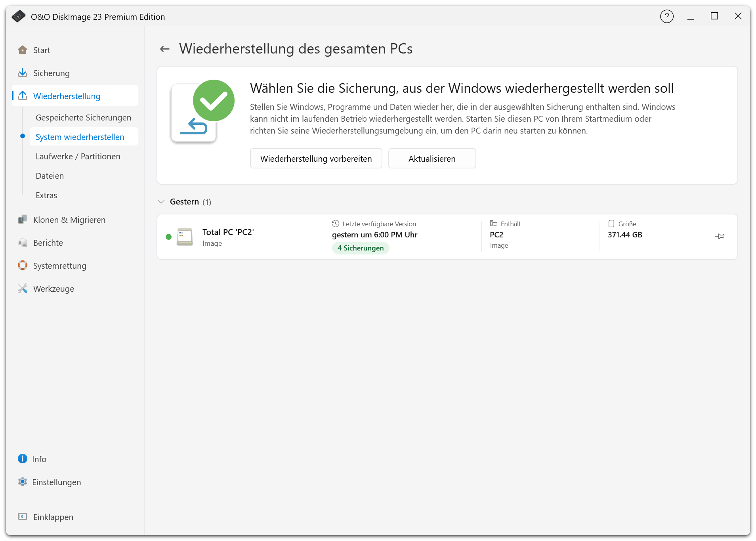The height and width of the screenshot is (541, 756).
Task: Click the green status dot of PC2 backup
Action: 168,237
